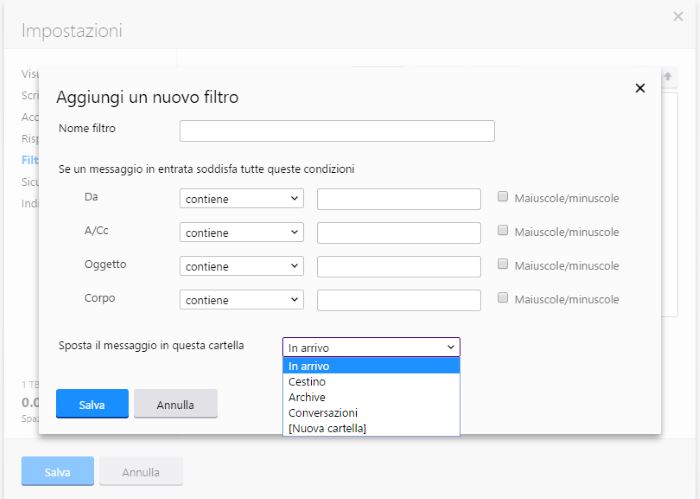Click the Da value input field
This screenshot has width=700, height=499.
pos(399,199)
